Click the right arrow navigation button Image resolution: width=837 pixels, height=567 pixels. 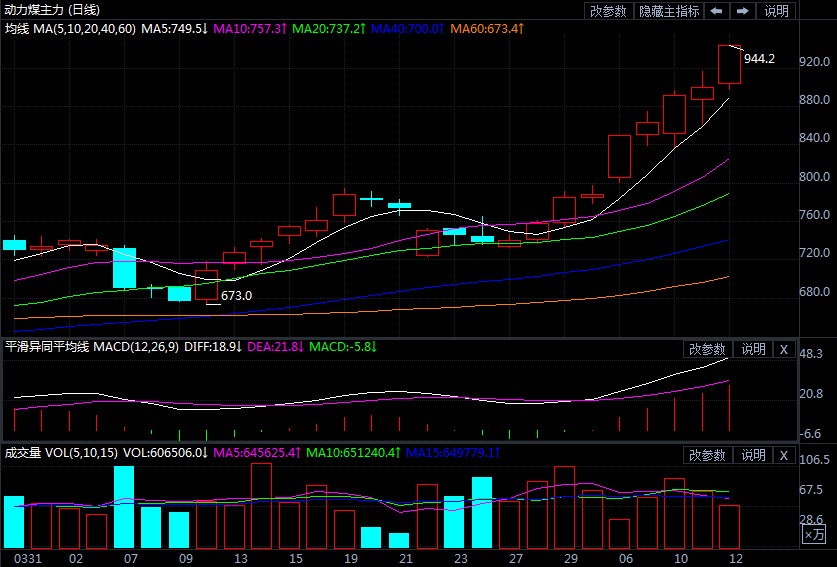743,11
